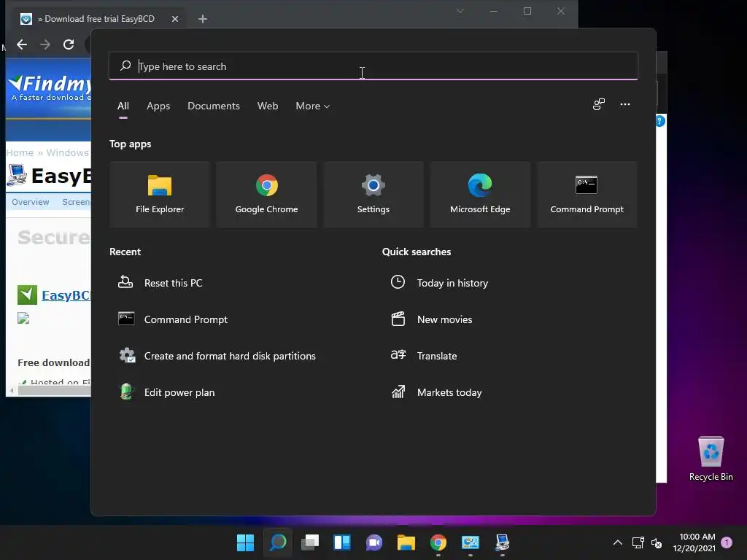Launch Google Chrome from Top apps
The image size is (747, 560).
(266, 194)
